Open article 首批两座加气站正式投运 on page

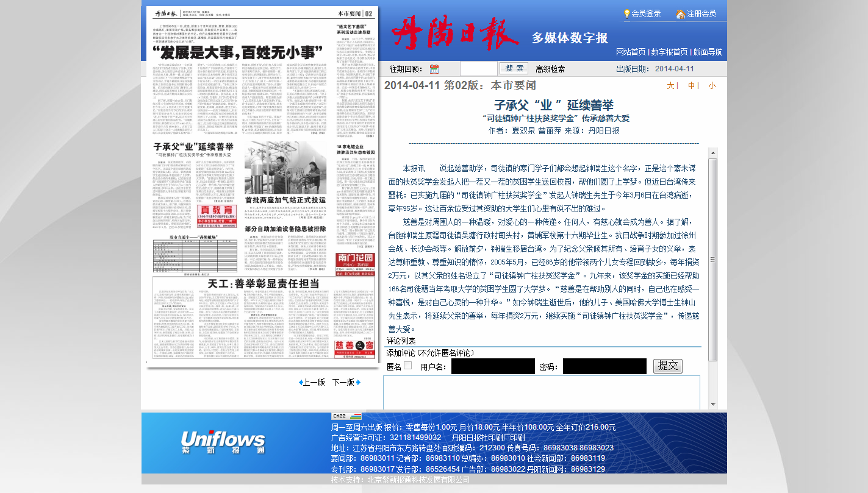coord(285,199)
